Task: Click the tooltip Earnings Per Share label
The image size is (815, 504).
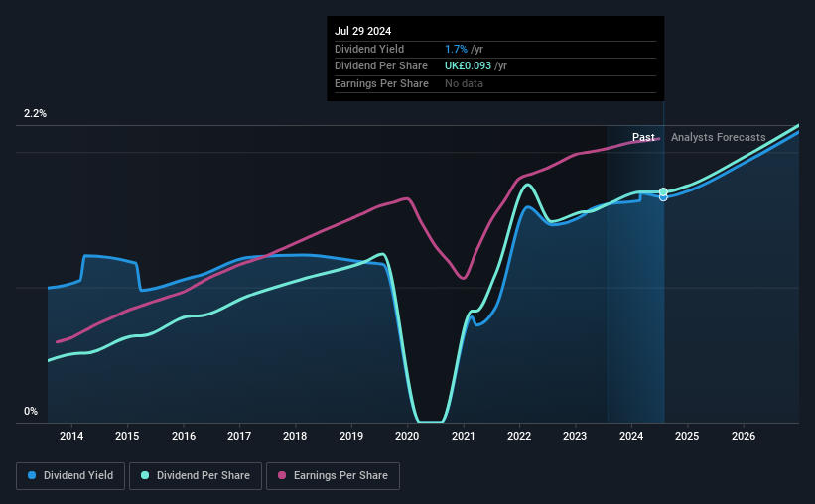Action: [x=381, y=83]
